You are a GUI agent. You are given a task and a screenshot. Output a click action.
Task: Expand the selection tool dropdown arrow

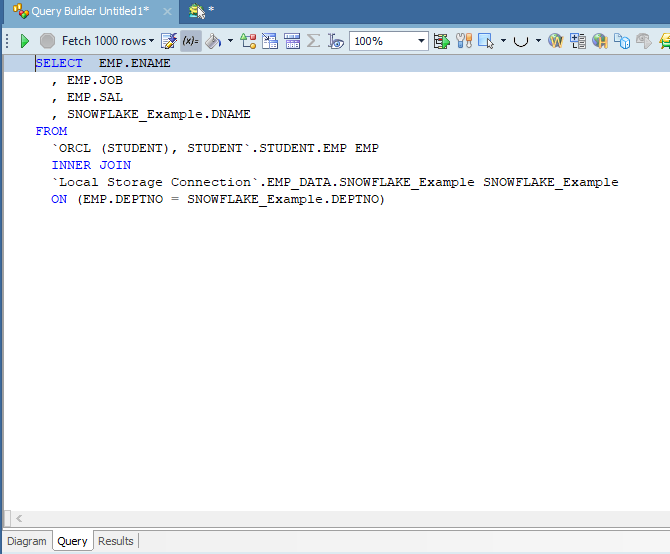503,41
